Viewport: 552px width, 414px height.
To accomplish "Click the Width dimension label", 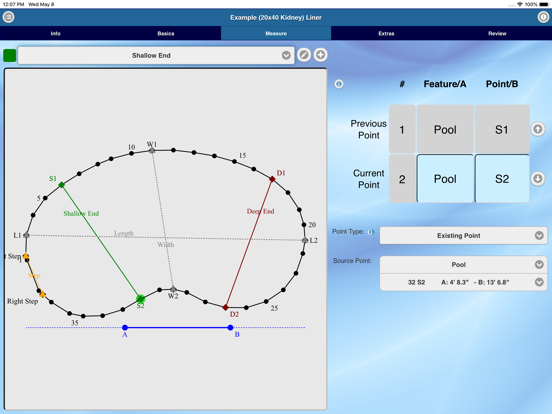I will [166, 245].
